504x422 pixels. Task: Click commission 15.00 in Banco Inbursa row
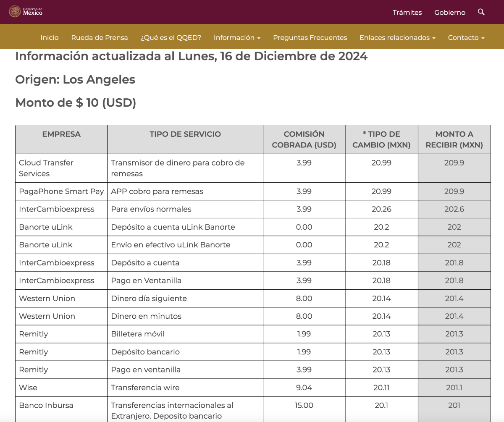304,409
